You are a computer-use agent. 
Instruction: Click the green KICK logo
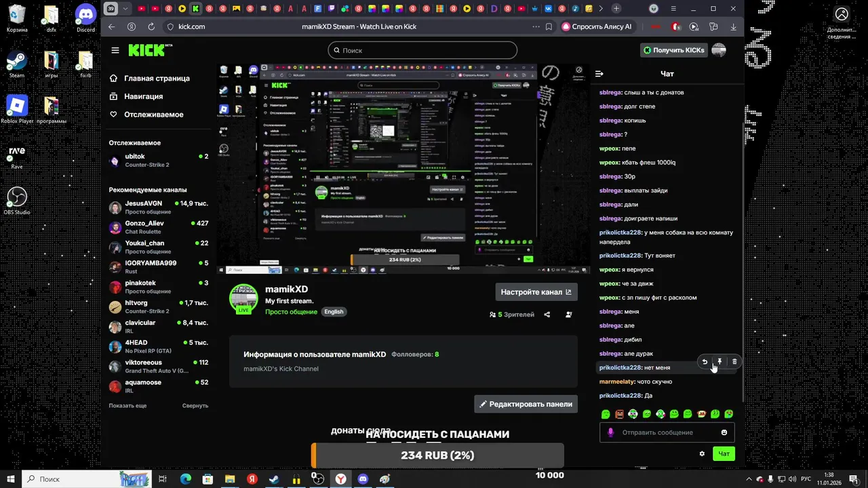tap(147, 50)
